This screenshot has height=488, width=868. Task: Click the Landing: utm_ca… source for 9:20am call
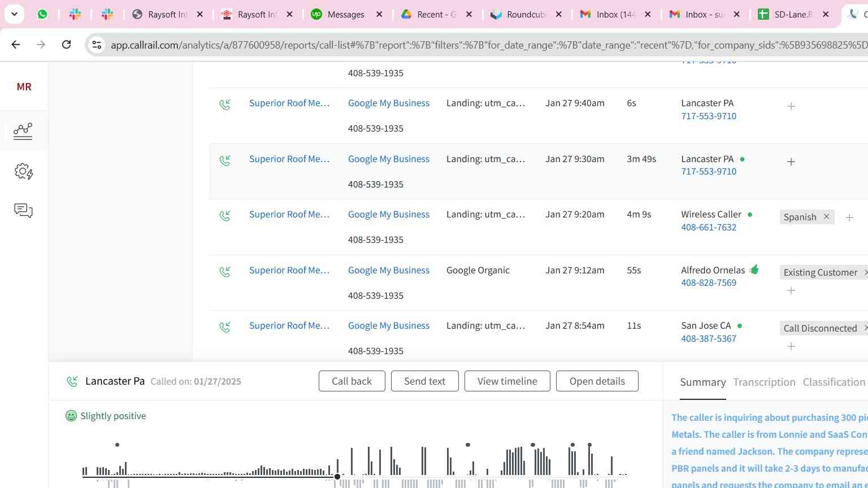[486, 214]
